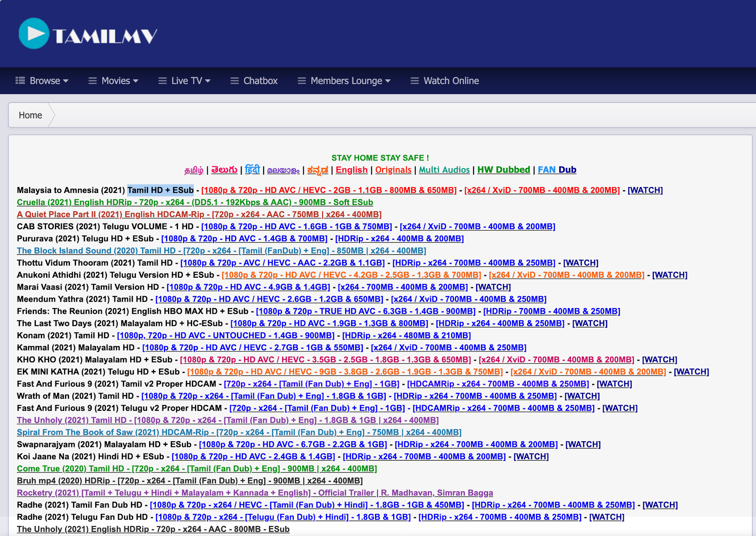Click WATCH for Thottu Vidum Thooram
Viewport: 756px width, 536px height.
580,263
